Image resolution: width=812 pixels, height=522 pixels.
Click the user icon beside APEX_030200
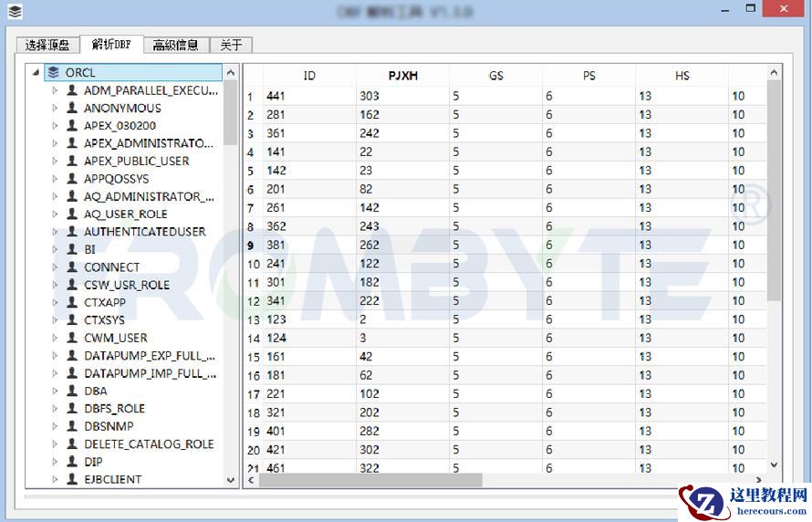72,125
